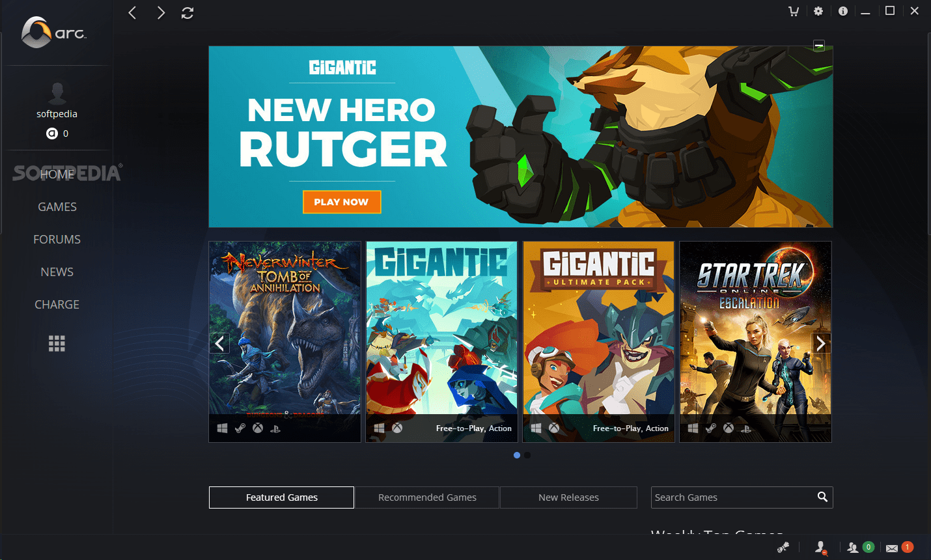The image size is (931, 560).
Task: Open the CHARGE section
Action: pyautogui.click(x=57, y=304)
